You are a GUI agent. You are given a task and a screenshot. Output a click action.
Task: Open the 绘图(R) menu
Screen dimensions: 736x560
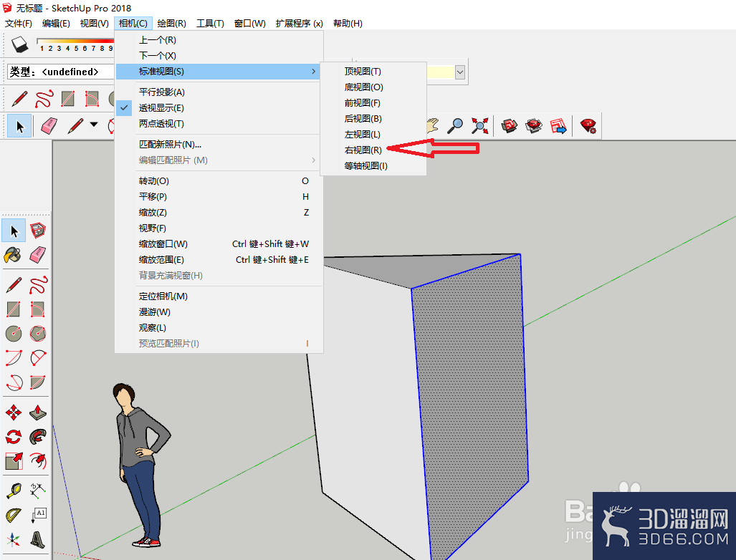(x=171, y=23)
